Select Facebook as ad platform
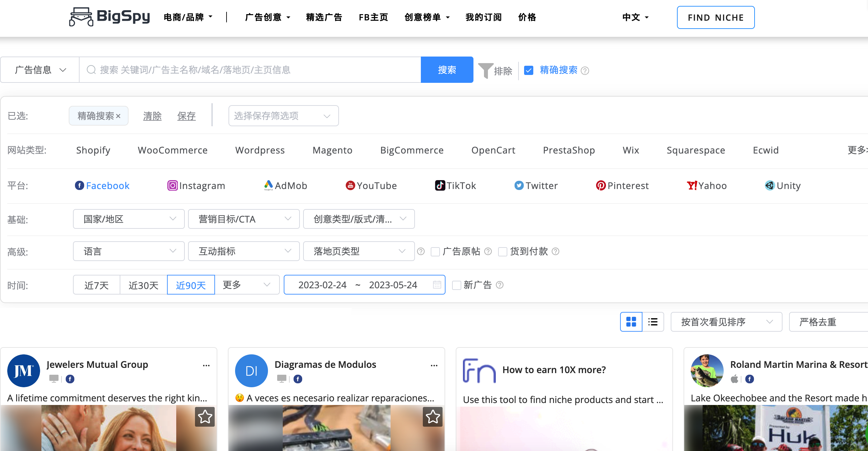The height and width of the screenshot is (451, 868). tap(102, 185)
